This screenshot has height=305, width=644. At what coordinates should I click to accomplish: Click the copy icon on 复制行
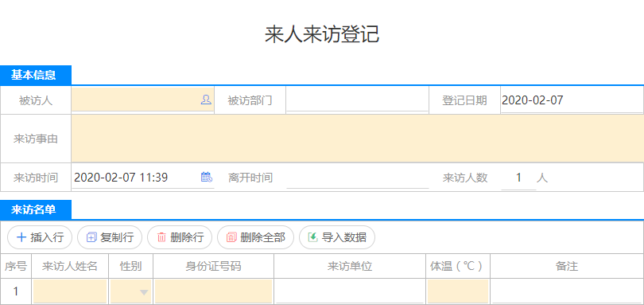tap(91, 237)
